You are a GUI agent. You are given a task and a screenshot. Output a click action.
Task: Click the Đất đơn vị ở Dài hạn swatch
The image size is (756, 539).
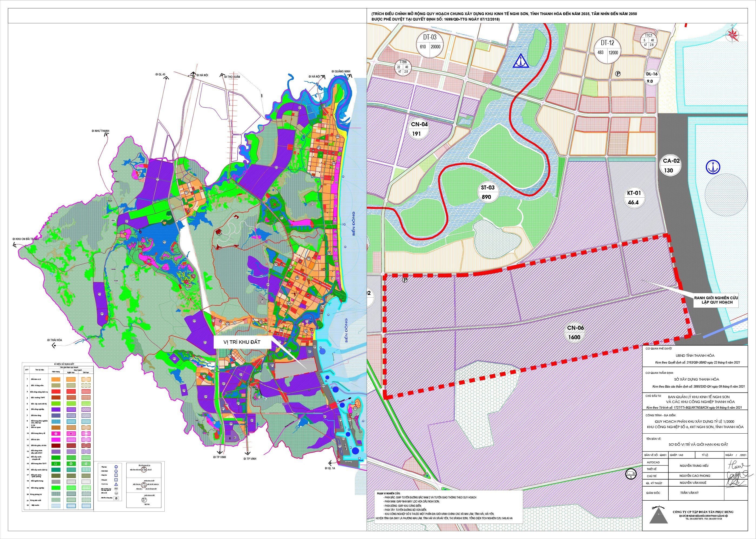[86, 379]
